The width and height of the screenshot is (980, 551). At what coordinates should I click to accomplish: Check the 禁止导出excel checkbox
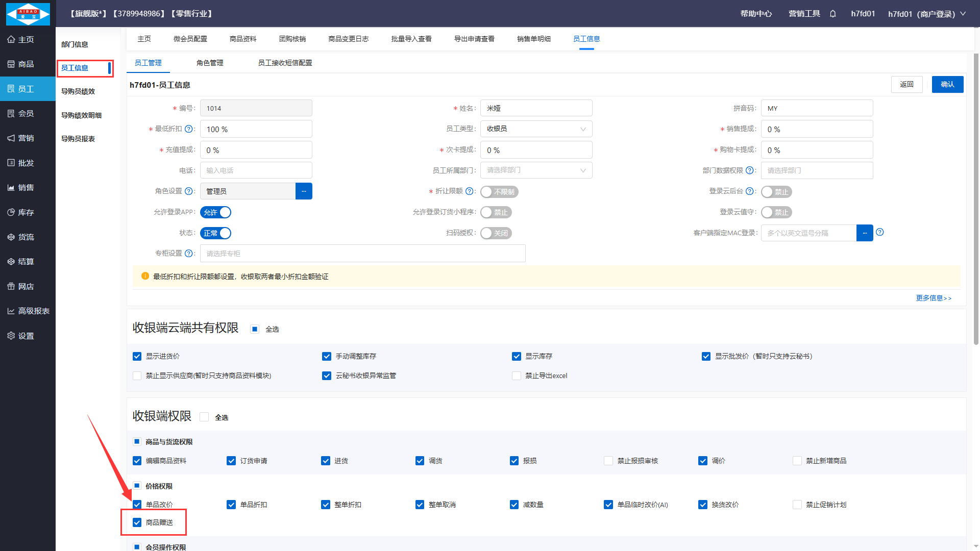click(x=517, y=376)
